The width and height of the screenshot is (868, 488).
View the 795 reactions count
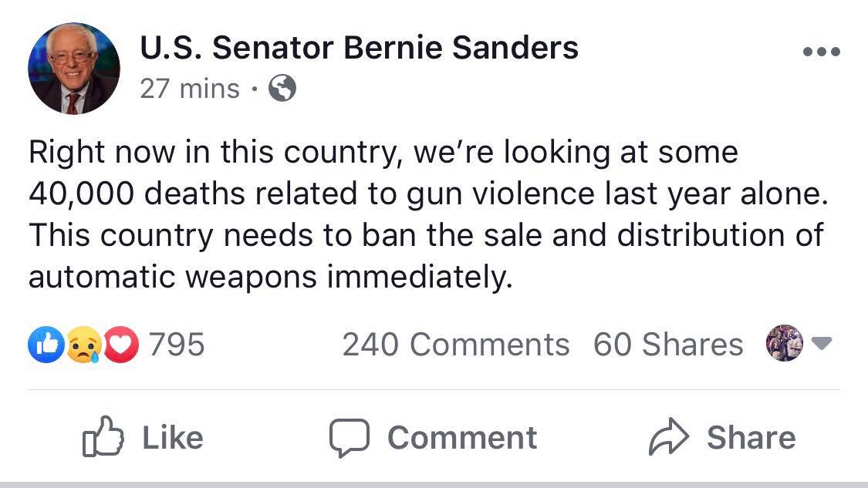(177, 344)
